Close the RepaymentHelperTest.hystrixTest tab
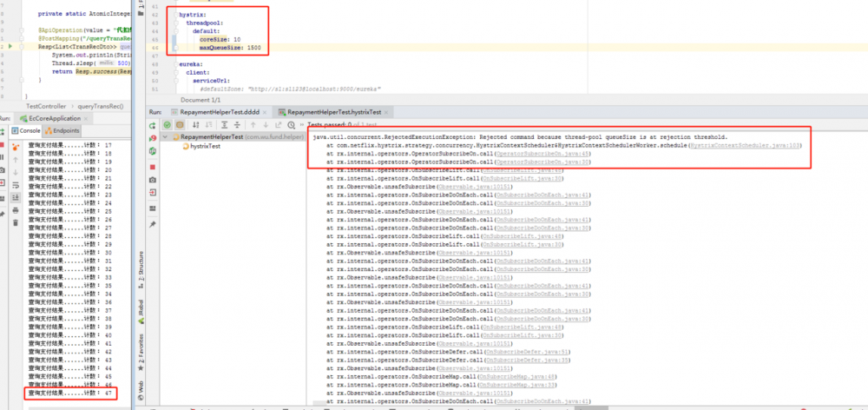 click(x=387, y=112)
